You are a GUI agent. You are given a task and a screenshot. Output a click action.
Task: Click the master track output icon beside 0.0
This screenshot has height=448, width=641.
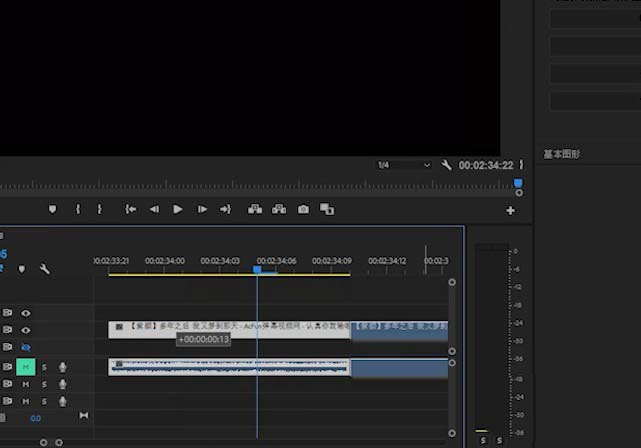click(x=84, y=416)
